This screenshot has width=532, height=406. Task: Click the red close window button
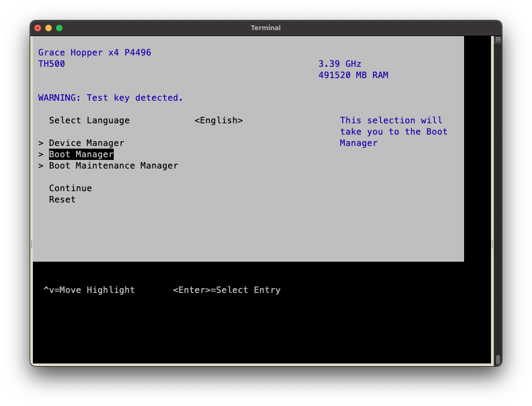click(38, 28)
